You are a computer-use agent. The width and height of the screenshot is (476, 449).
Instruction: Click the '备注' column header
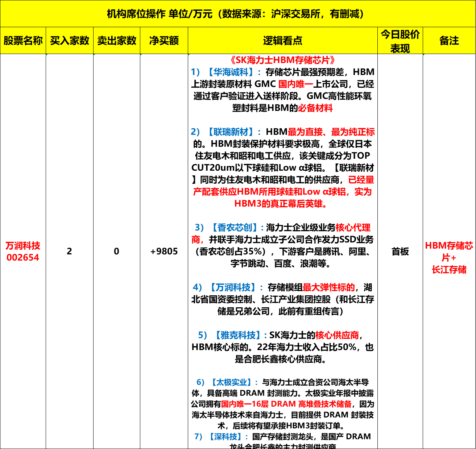[449, 41]
